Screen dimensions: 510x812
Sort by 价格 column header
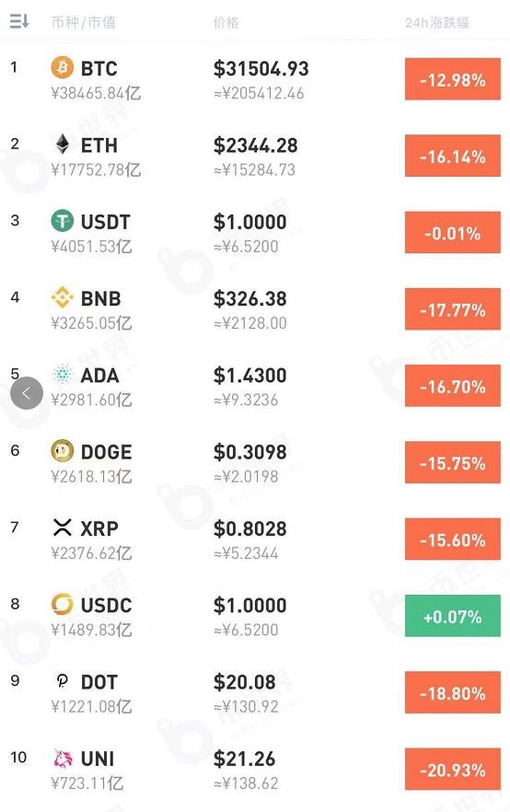tap(226, 22)
